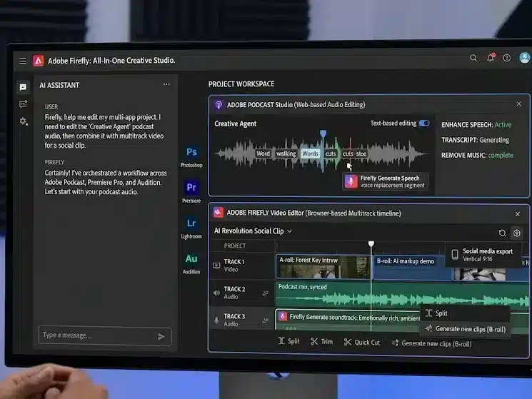This screenshot has height=399, width=532.
Task: Open the notifications bell
Action: tap(491, 58)
